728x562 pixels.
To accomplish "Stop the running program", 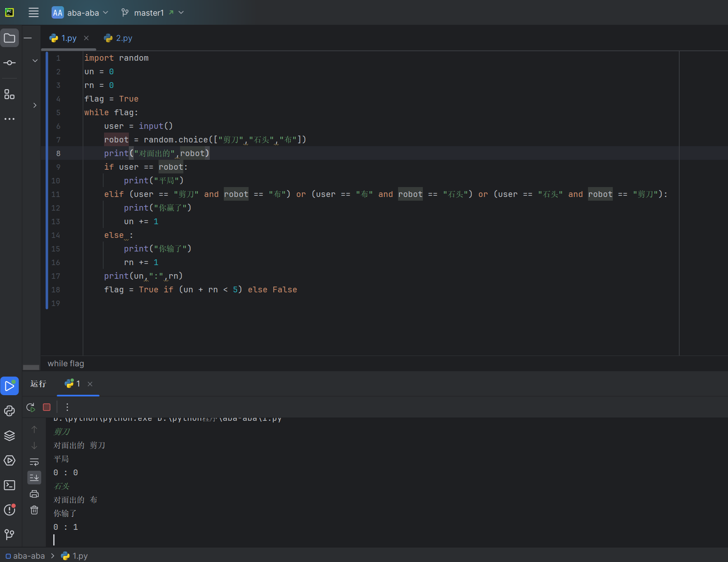I will [47, 407].
